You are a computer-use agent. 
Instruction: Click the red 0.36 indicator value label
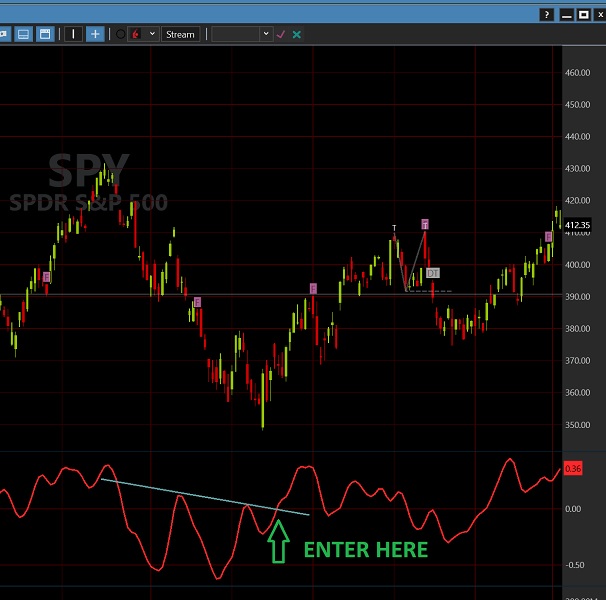point(573,469)
